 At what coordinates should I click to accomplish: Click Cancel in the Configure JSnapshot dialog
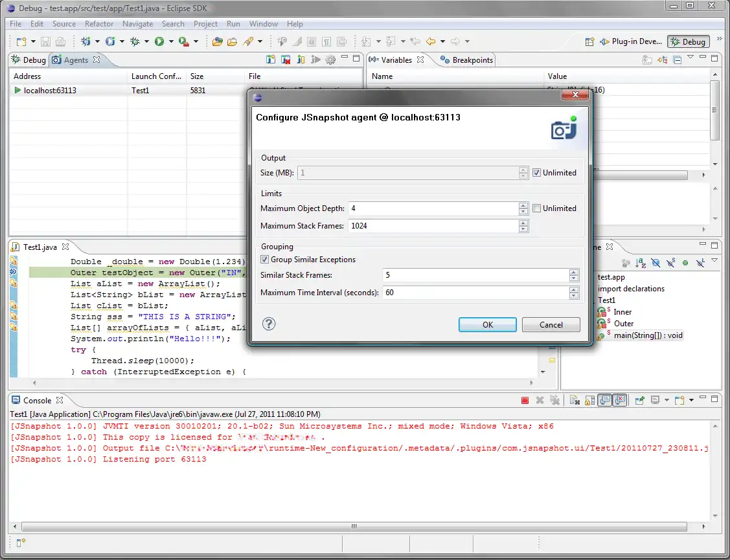(x=551, y=324)
